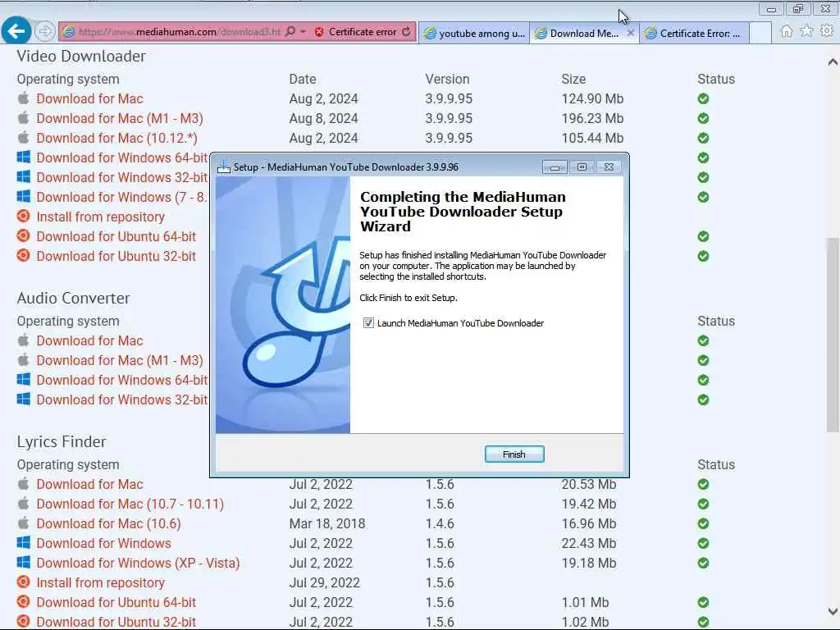The width and height of the screenshot is (840, 630).
Task: Click Ubuntu icon beside Lyrics Finder Ubuntu 32-bit
Action: click(23, 621)
